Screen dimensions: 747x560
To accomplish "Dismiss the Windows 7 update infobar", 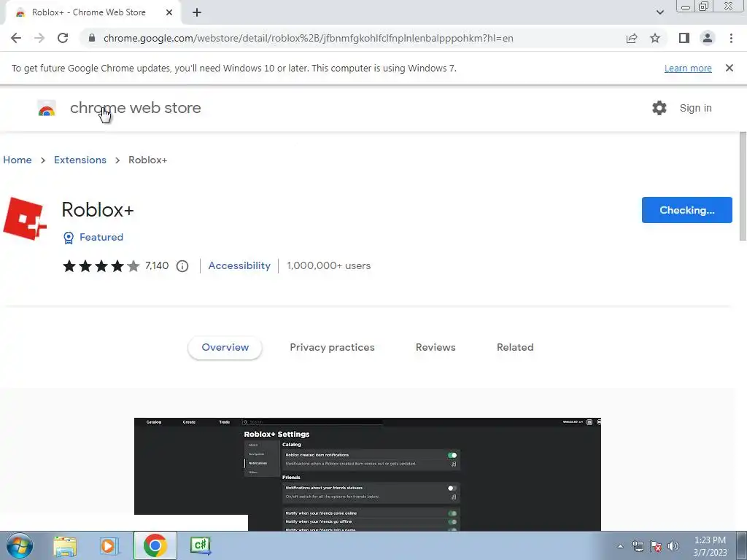I will [729, 68].
